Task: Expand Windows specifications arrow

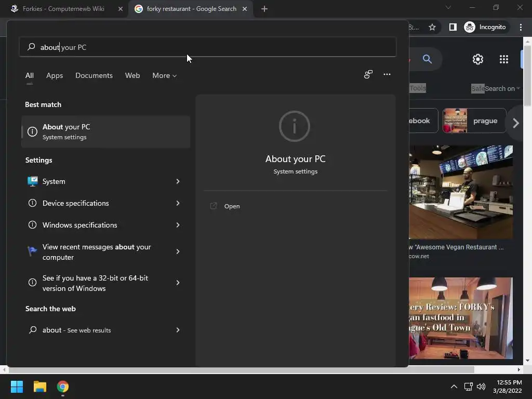Action: (x=178, y=225)
